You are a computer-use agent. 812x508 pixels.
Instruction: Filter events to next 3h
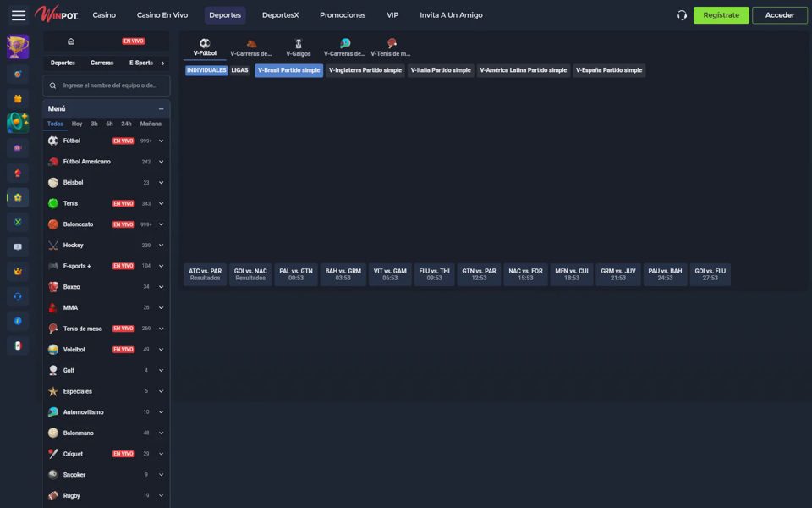pos(94,124)
